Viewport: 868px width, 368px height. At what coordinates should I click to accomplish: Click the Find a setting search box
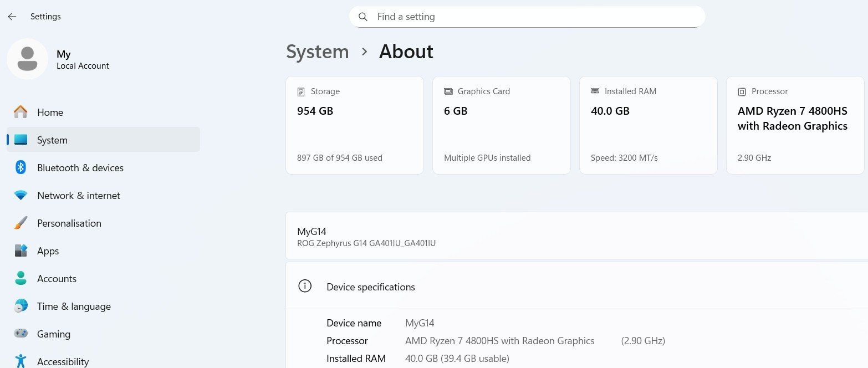(527, 17)
